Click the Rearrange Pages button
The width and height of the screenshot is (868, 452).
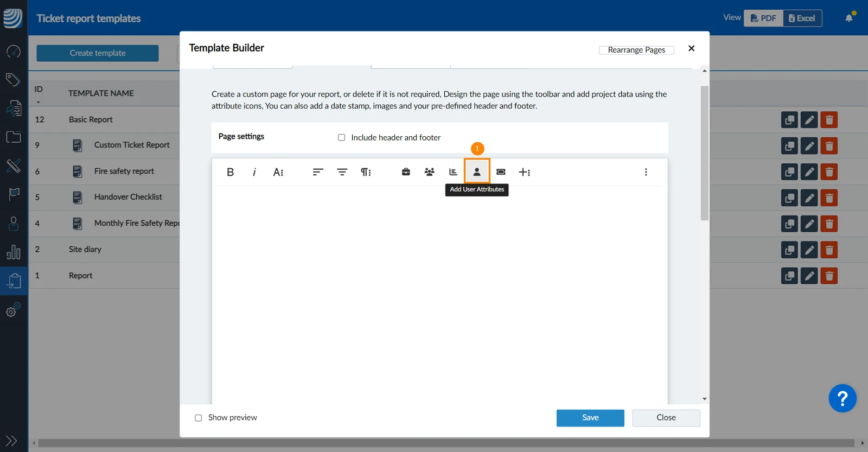click(x=636, y=50)
